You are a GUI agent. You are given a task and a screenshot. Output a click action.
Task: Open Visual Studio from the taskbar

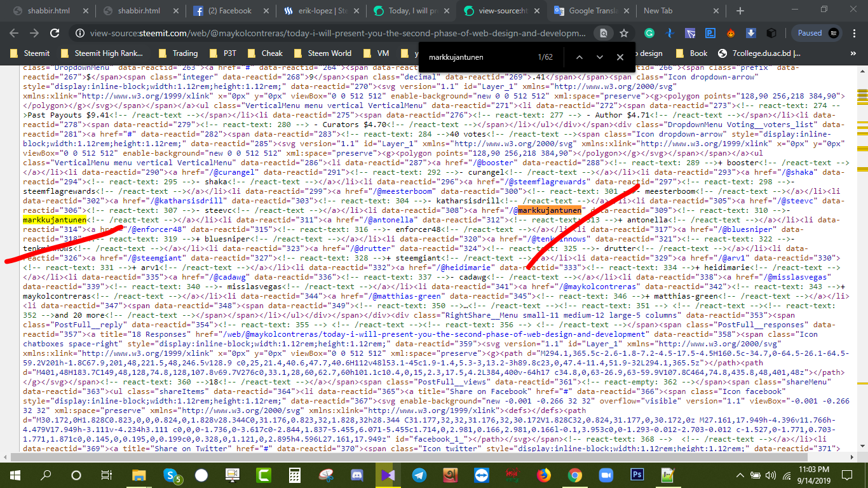pyautogui.click(x=388, y=475)
